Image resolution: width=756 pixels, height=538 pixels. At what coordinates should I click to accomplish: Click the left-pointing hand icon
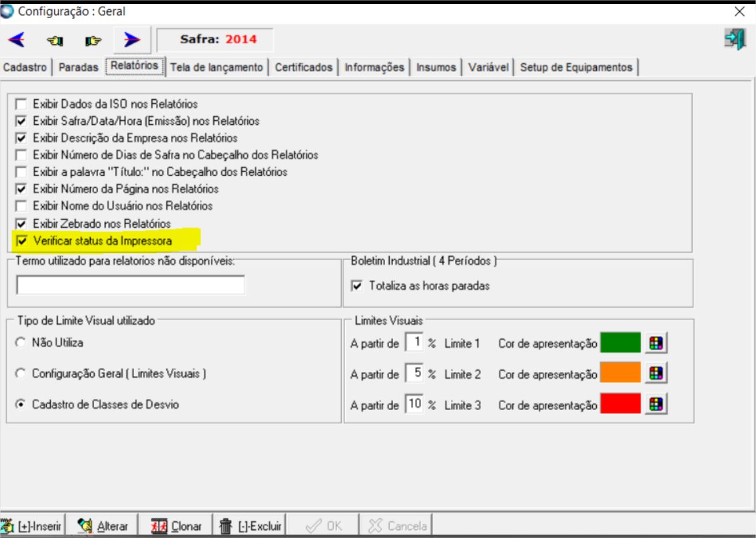pyautogui.click(x=55, y=41)
